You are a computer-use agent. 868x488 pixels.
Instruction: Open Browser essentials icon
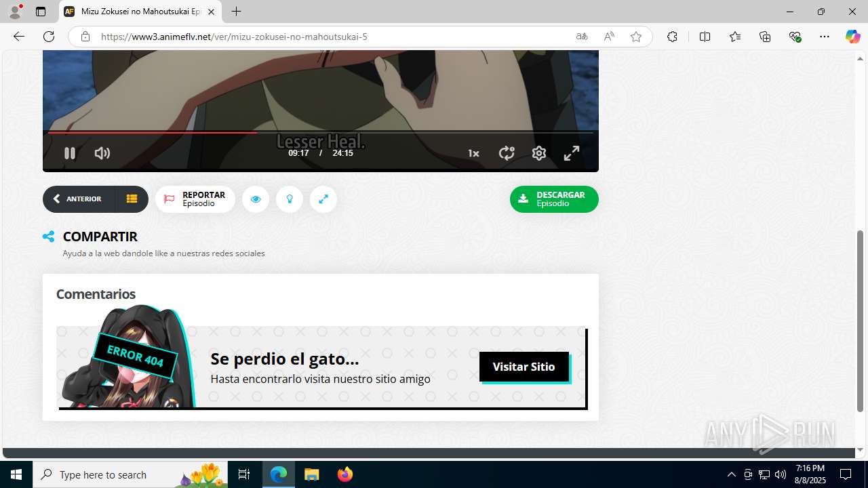click(795, 37)
